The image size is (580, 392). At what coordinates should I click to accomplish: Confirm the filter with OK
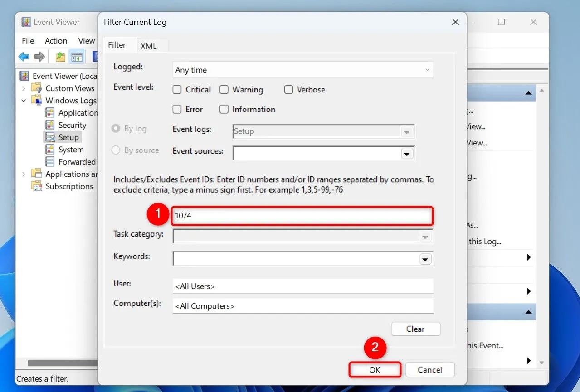375,369
